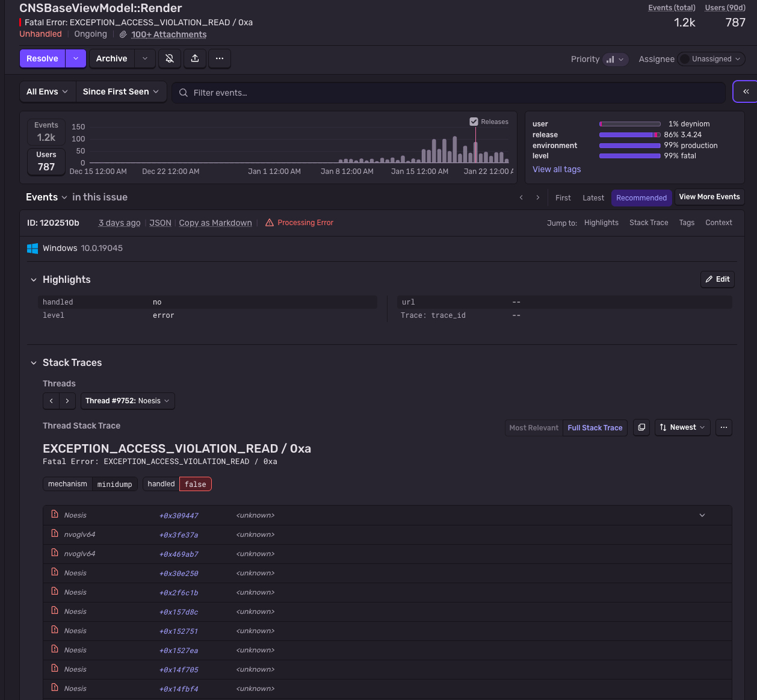Click the file icon of Noesis +0x152751 frame

55,630
